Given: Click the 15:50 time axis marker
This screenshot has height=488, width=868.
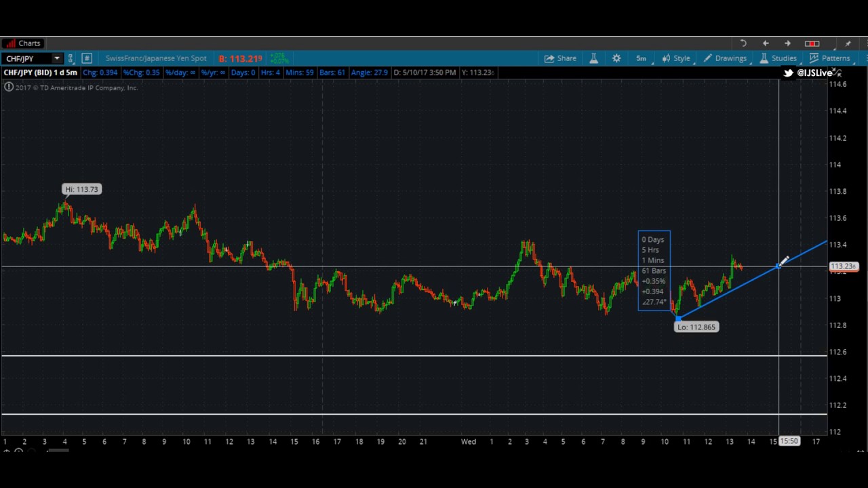Looking at the screenshot, I should (789, 441).
